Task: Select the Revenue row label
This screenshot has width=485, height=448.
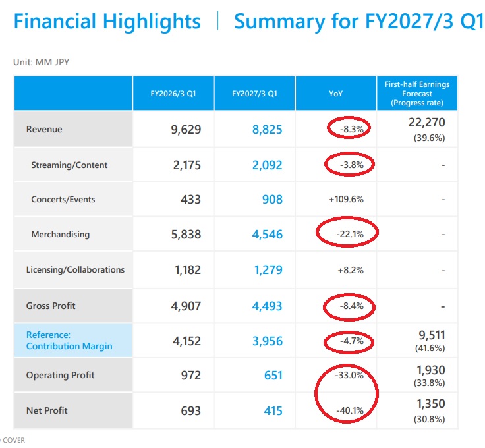Action: [44, 129]
